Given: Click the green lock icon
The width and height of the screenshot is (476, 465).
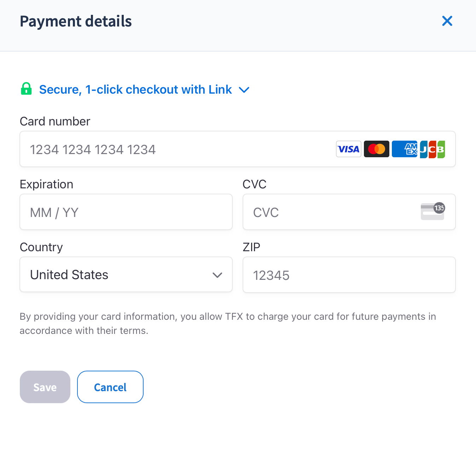Looking at the screenshot, I should pyautogui.click(x=26, y=89).
